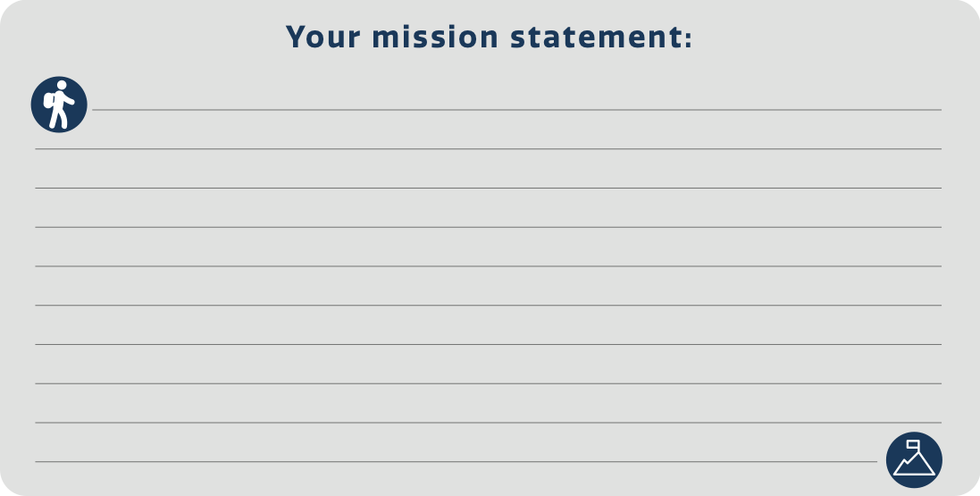This screenshot has height=496, width=980.
Task: Click the hiker with backpack icon
Action: point(59,105)
